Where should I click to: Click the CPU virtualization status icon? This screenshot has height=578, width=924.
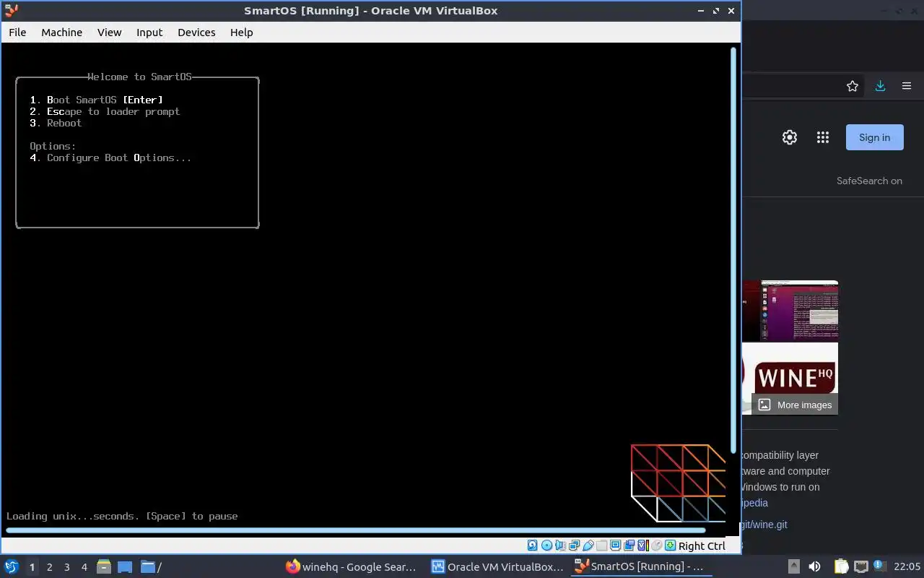[643, 545]
